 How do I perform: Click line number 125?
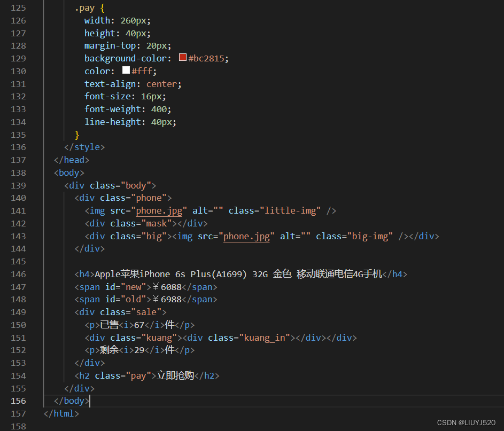(x=18, y=7)
